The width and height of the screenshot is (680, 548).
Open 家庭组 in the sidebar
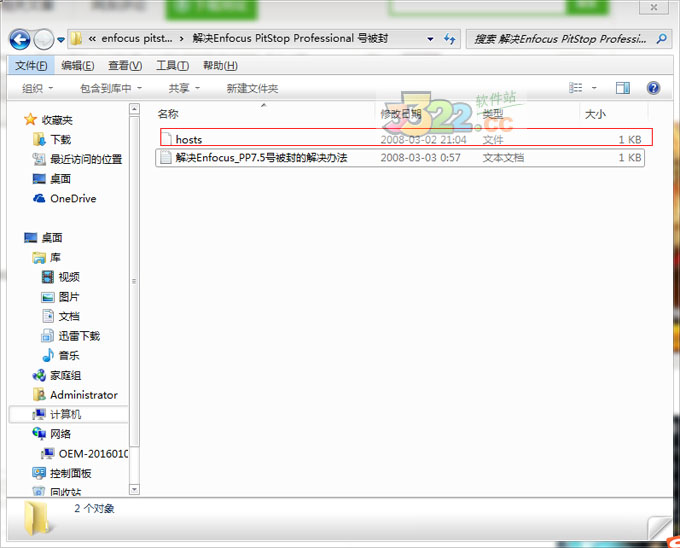pos(65,375)
